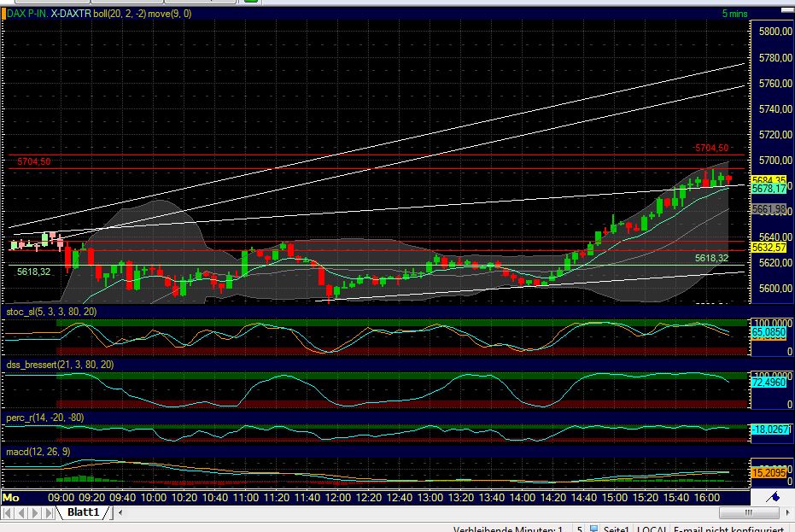Step to next sheet tab arrow
795x532 pixels.
(36, 513)
